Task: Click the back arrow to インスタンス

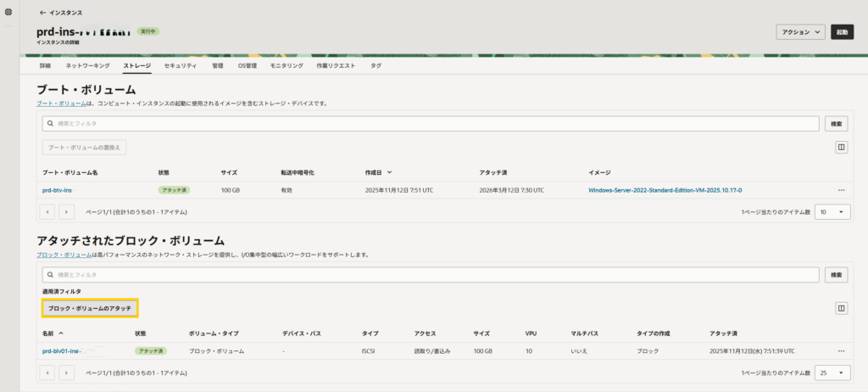Action: point(43,14)
